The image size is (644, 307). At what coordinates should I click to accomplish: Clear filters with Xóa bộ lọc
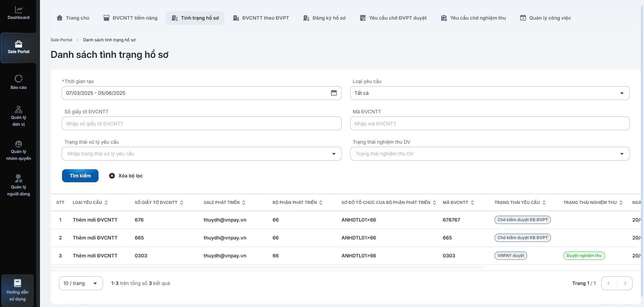[126, 176]
